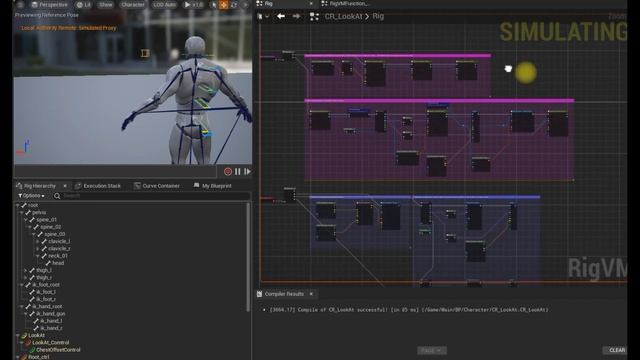Open the graph bookmarks dropdown icon
640x360 pixels.
pos(263,16)
